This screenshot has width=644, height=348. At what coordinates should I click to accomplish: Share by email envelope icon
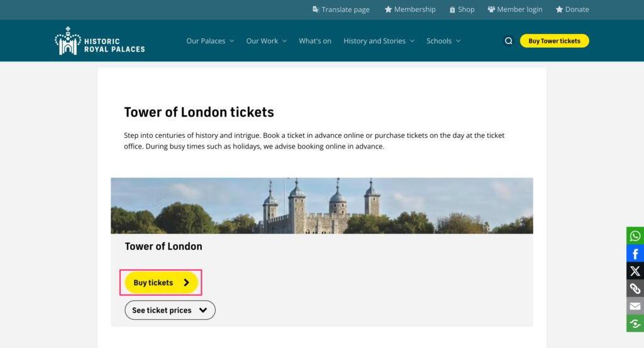click(635, 306)
